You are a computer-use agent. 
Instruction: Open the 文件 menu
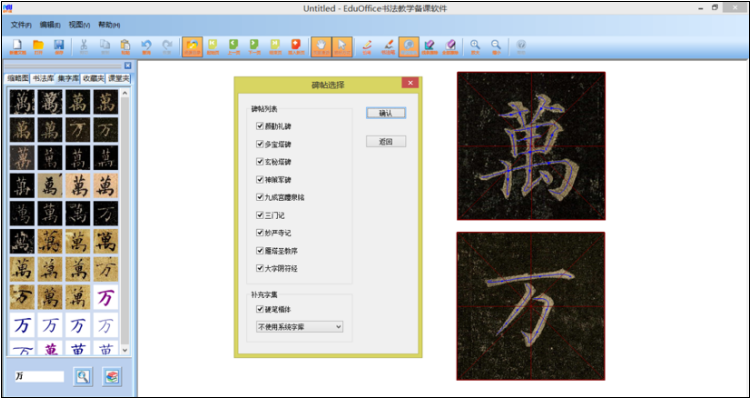point(21,24)
